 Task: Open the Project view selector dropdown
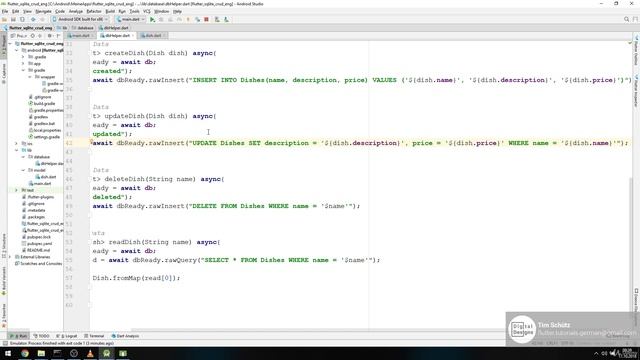pos(19,36)
